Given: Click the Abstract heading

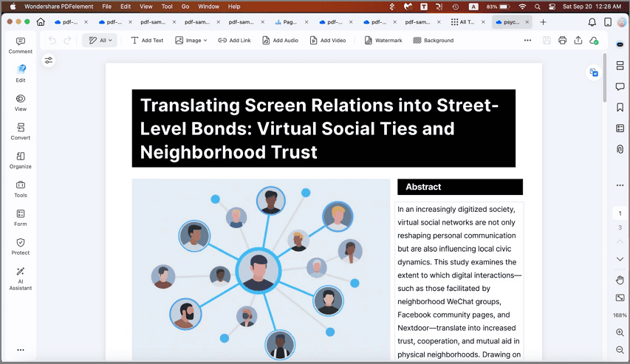Looking at the screenshot, I should (460, 187).
